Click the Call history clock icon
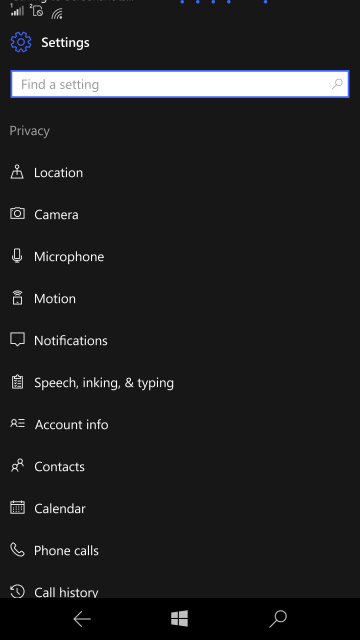The image size is (360, 640). coord(17,591)
